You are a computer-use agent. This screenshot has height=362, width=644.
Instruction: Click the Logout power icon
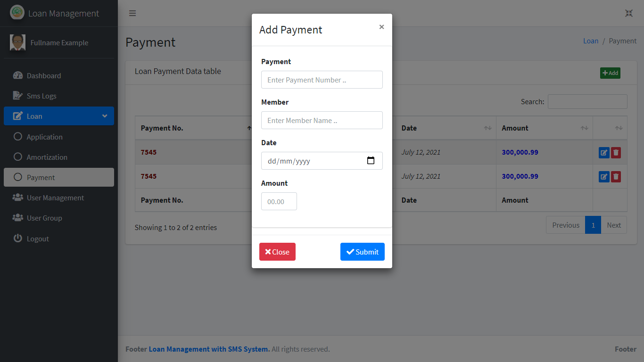[x=18, y=238]
